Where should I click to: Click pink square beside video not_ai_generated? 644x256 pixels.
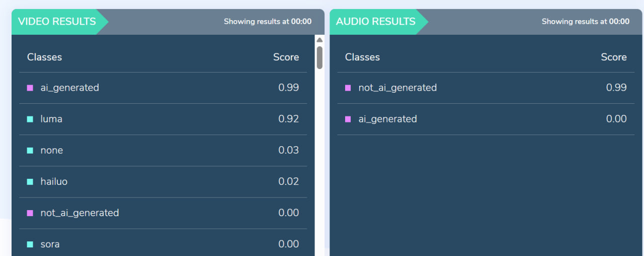[30, 213]
